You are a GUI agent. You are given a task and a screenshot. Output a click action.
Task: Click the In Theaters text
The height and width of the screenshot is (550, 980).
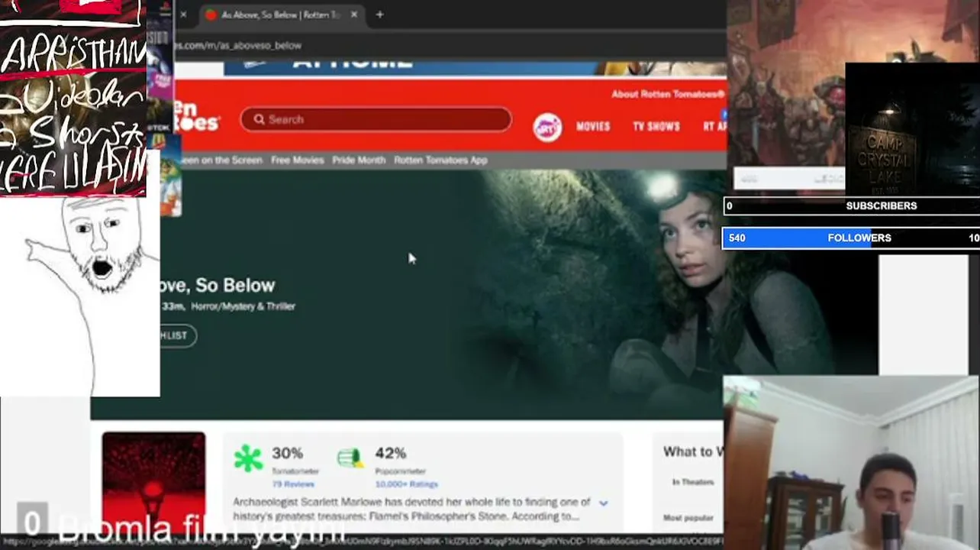tap(693, 482)
